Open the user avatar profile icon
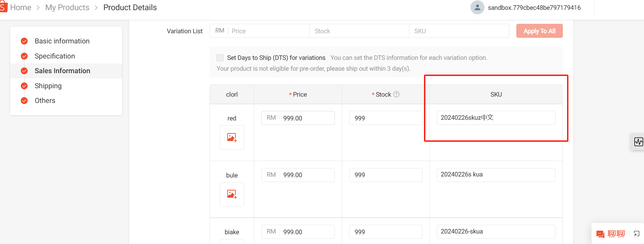This screenshot has height=244, width=644. coord(477,7)
